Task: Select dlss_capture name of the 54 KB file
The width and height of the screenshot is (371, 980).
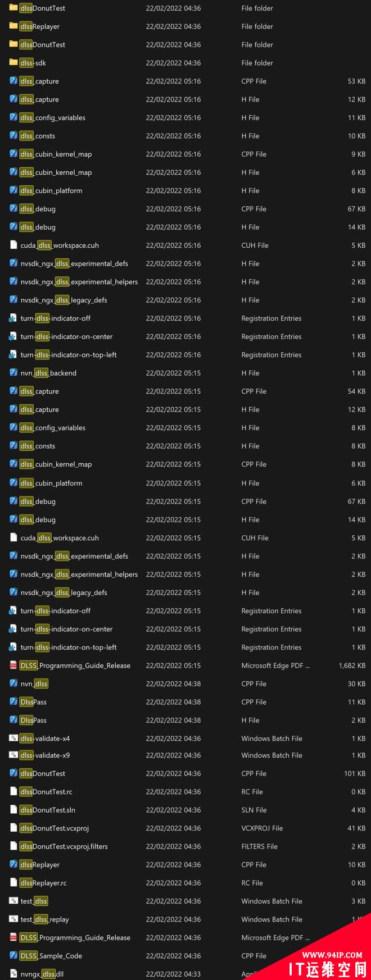Action: 39,391
